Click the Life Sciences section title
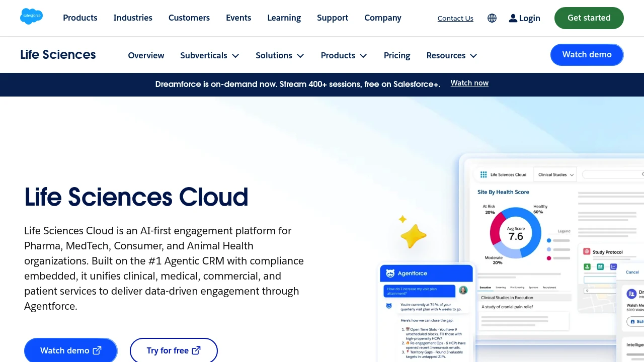Viewport: 644px width, 362px height. coord(58,55)
